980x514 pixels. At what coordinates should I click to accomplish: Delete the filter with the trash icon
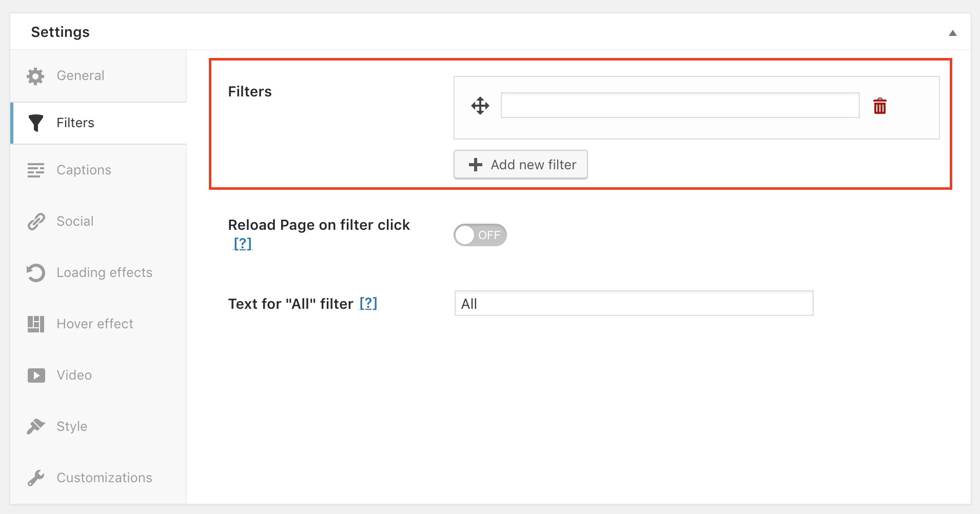(880, 106)
